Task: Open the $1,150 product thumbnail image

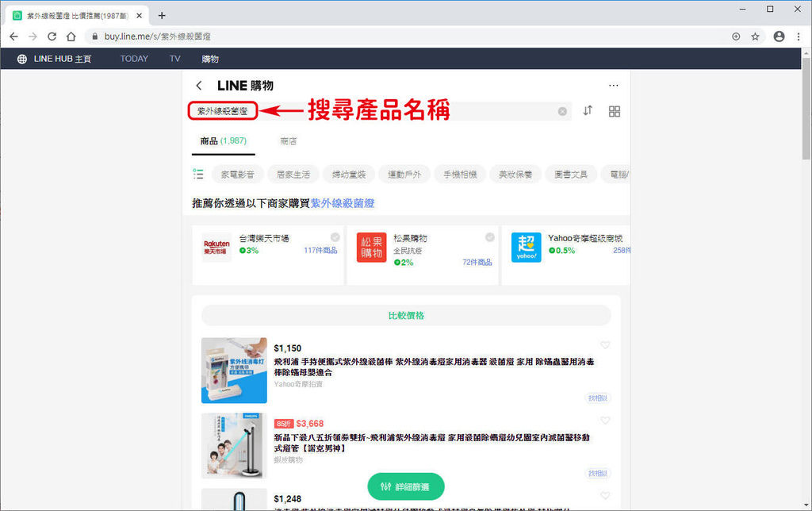Action: click(x=234, y=371)
